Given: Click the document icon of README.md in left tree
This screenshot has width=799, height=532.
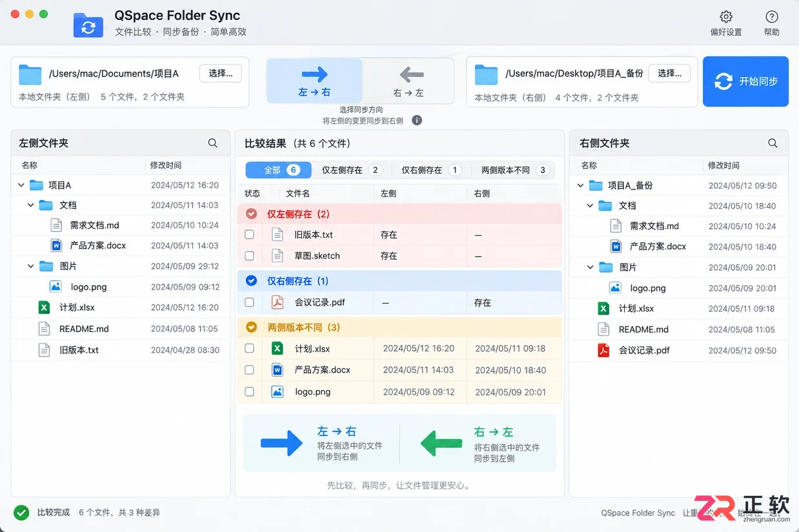Looking at the screenshot, I should pyautogui.click(x=44, y=328).
